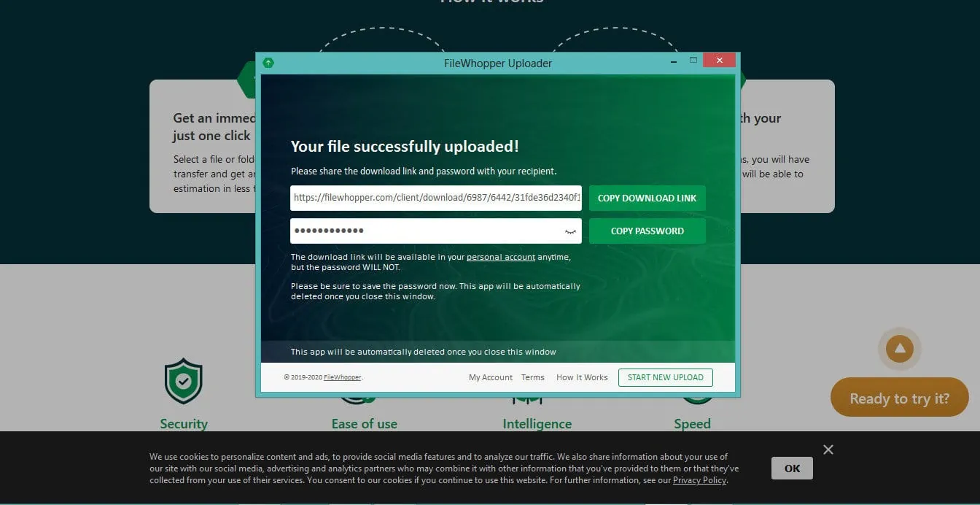Click the Speed heading

(x=692, y=424)
